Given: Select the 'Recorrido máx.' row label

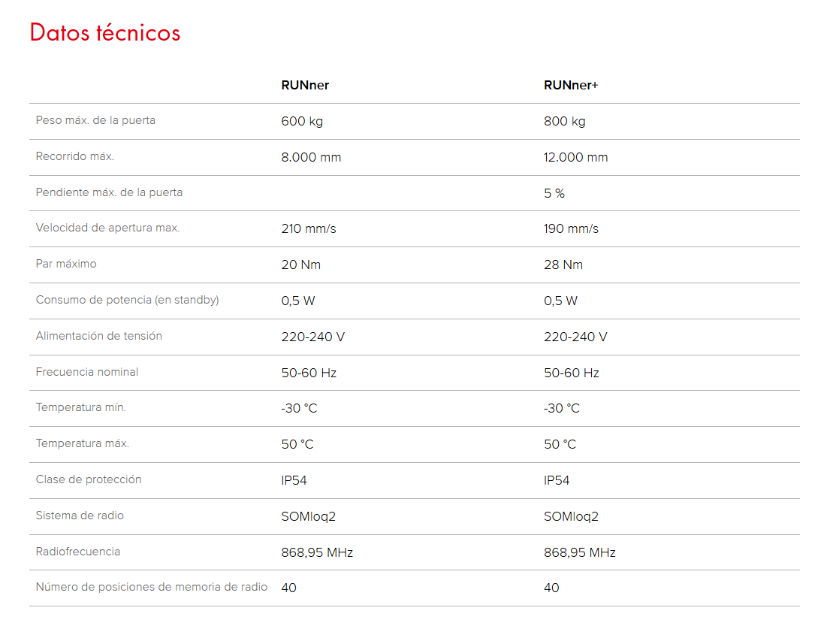Looking at the screenshot, I should 75,156.
